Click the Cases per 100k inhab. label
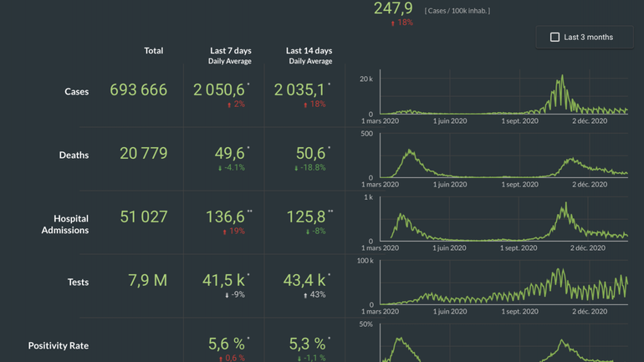644x362 pixels. pyautogui.click(x=457, y=11)
